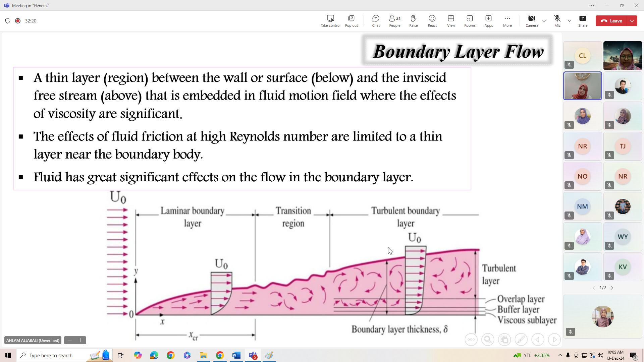644x362 pixels.
Task: Click the Share content button
Action: pyautogui.click(x=583, y=21)
